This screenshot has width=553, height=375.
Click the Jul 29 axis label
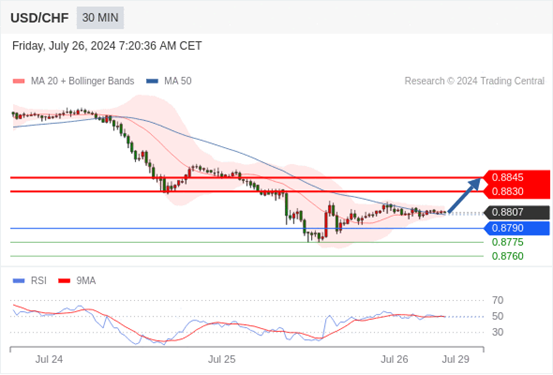456,359
